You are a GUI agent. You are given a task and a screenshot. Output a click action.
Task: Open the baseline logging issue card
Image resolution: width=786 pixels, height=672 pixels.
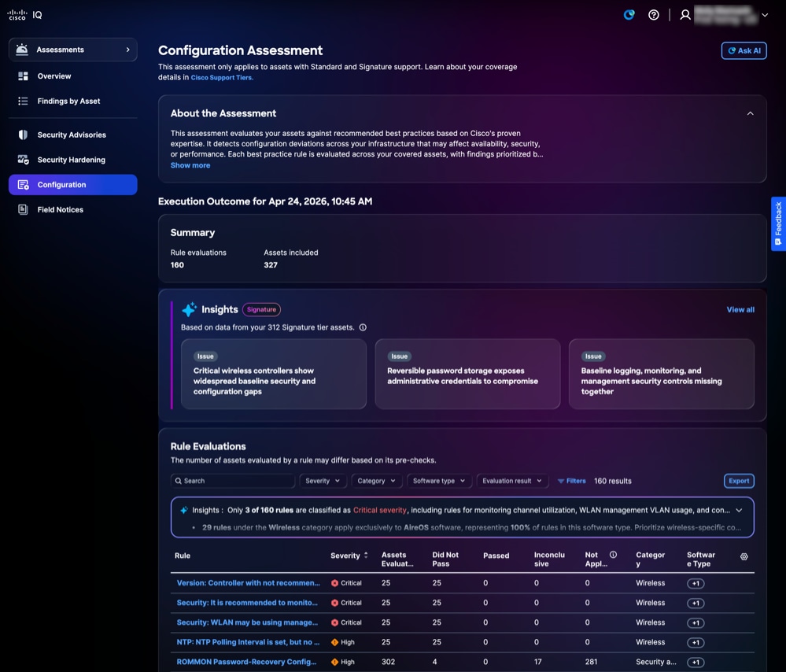662,374
